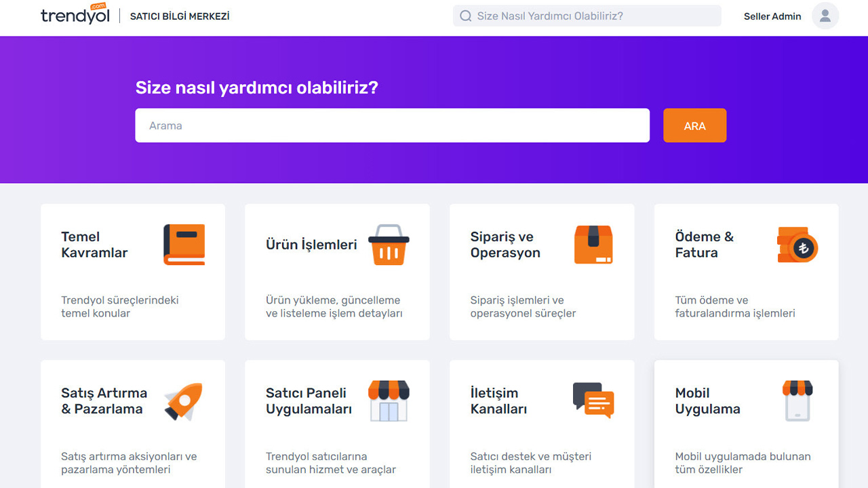Click the ARA search button
This screenshot has width=868, height=488.
coord(694,125)
